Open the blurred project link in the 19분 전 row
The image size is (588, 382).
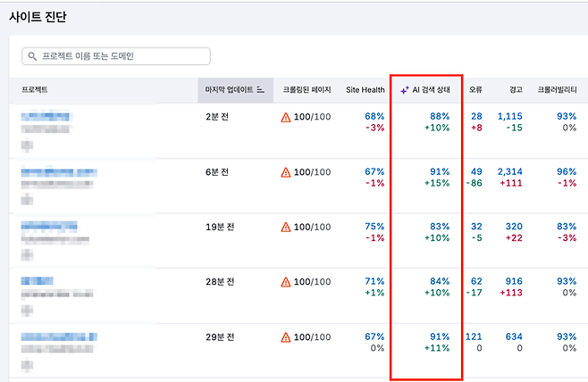click(x=49, y=226)
